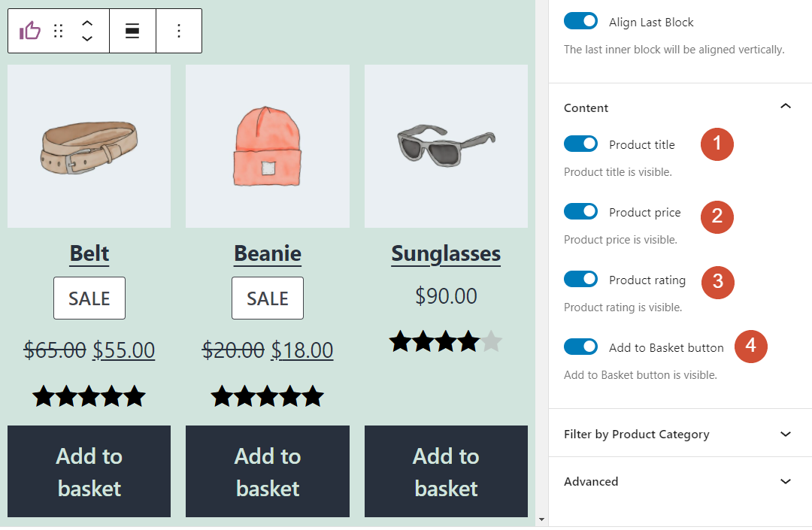Open the block alignment control
Screen dimensions: 812x530
click(x=132, y=31)
